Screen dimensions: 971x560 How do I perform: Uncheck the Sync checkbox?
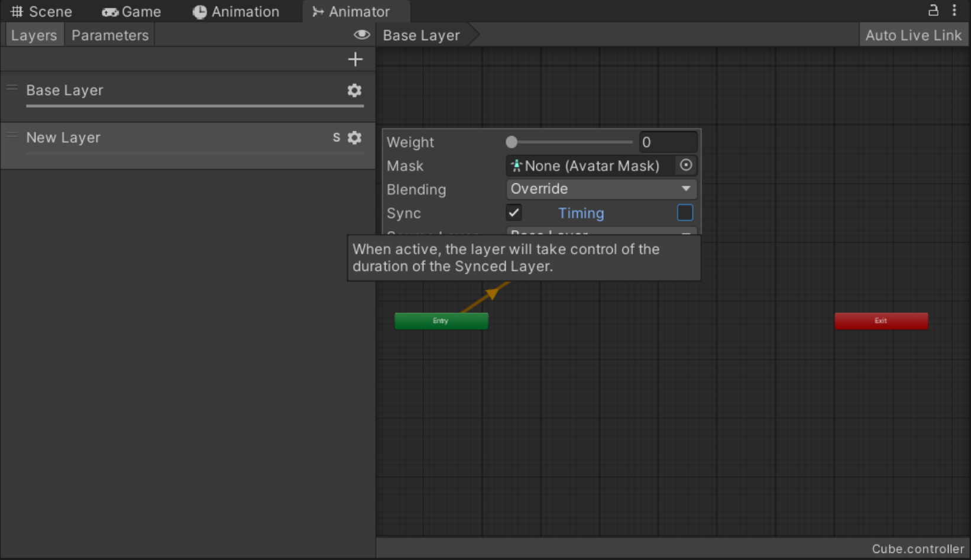click(513, 213)
